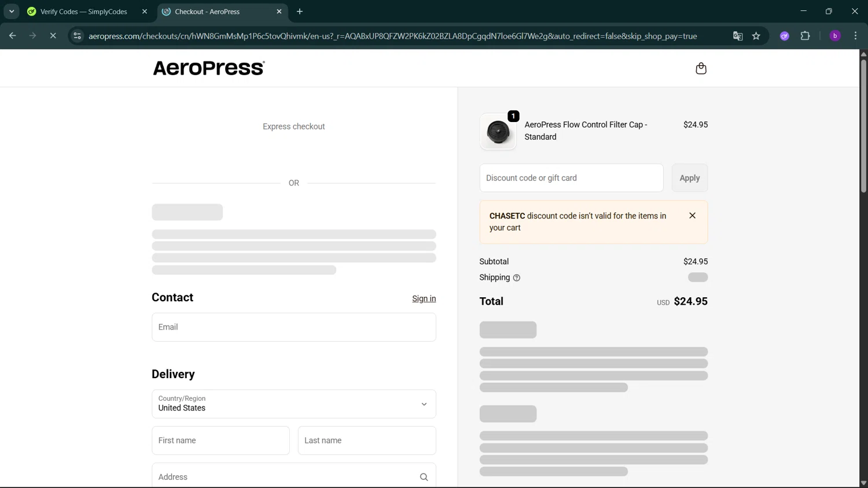Open the Extensions puzzle icon

tap(805, 36)
